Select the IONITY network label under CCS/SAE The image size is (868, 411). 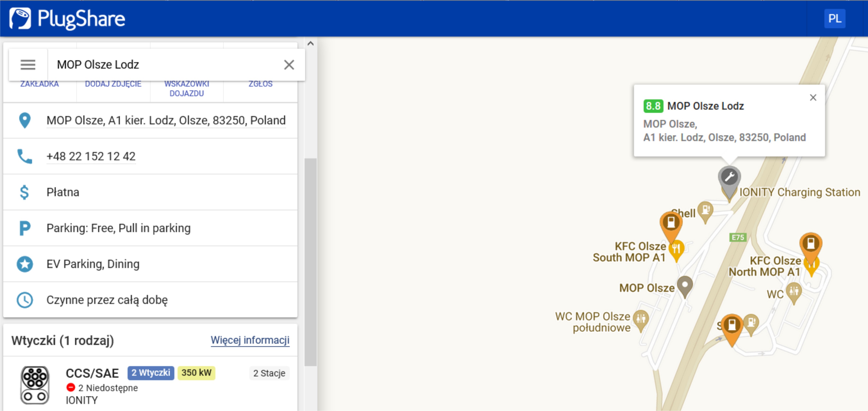[81, 401]
